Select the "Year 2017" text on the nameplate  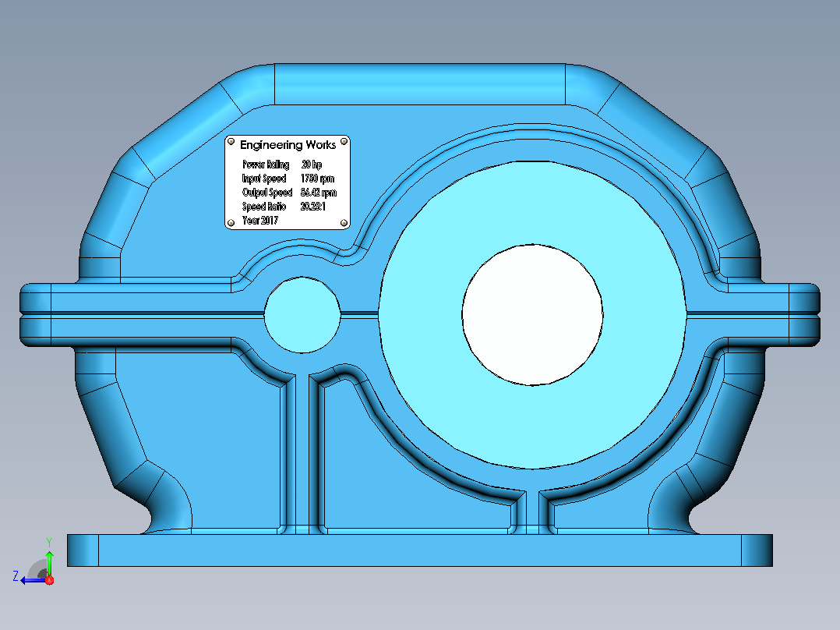pyautogui.click(x=260, y=221)
